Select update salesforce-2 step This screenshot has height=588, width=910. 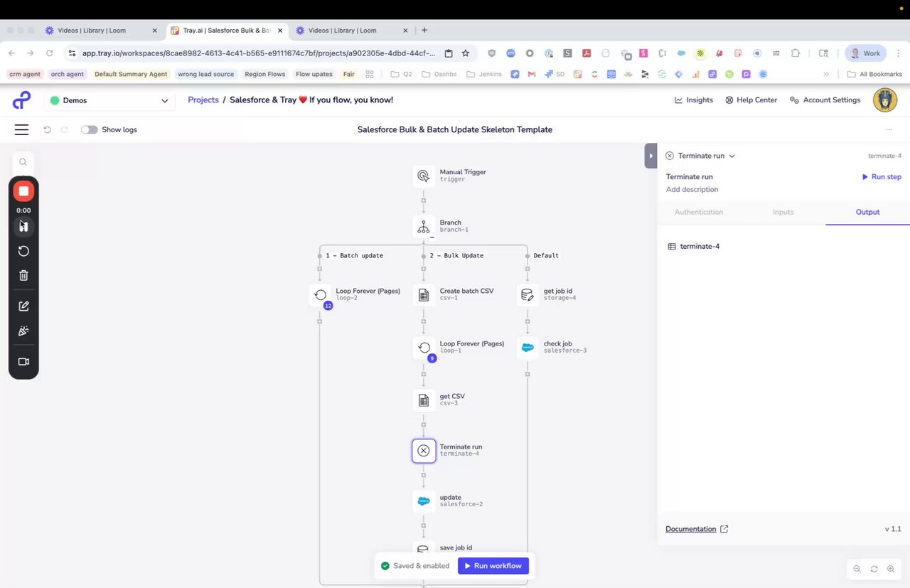click(424, 501)
